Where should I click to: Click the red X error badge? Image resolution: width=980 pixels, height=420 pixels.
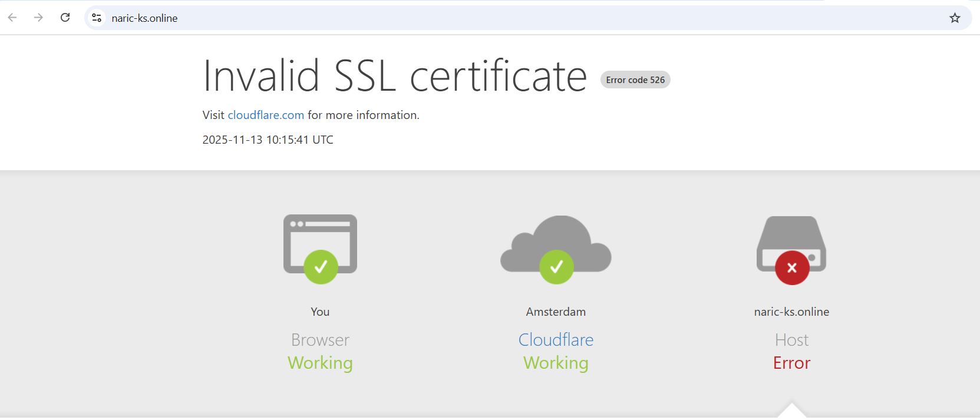[791, 268]
